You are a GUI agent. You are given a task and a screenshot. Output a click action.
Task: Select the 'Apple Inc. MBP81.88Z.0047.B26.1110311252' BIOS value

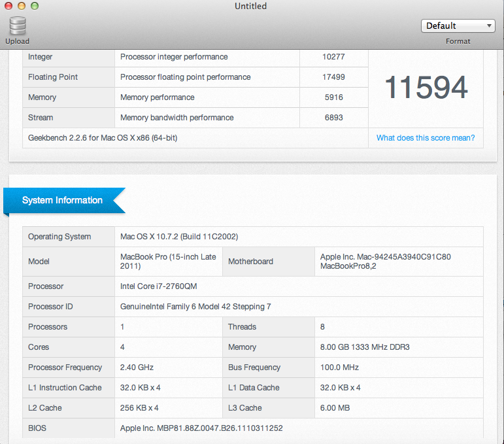[201, 428]
